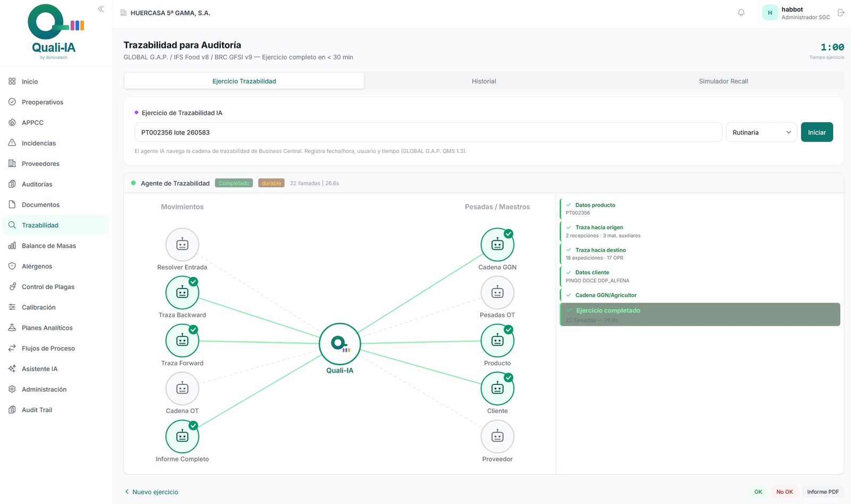Viewport: 851px width, 504px height.
Task: Open Preoperativos in the sidebar
Action: tap(56, 102)
